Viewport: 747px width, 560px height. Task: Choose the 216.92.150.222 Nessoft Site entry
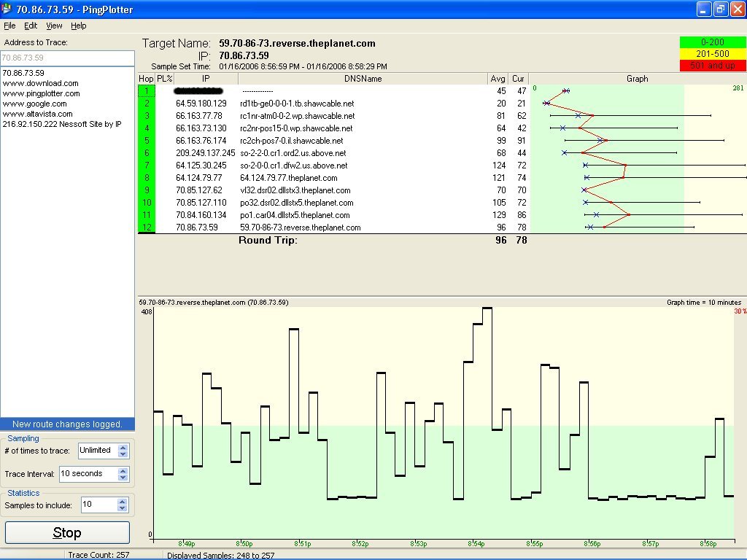tap(62, 124)
